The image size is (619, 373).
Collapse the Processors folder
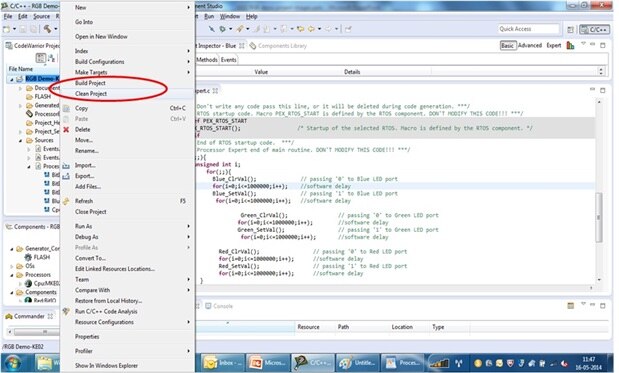pyautogui.click(x=12, y=275)
